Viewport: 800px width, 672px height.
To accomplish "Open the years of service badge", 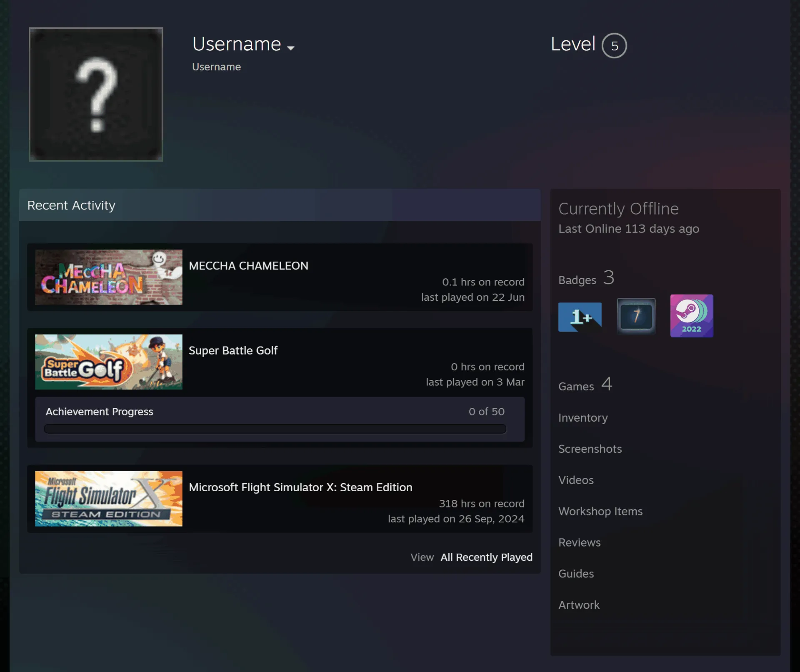I will pyautogui.click(x=636, y=316).
